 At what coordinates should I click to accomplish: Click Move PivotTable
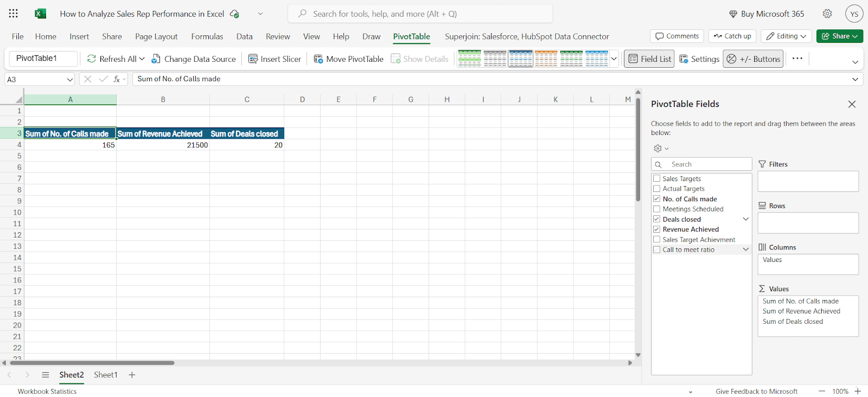pyautogui.click(x=349, y=59)
